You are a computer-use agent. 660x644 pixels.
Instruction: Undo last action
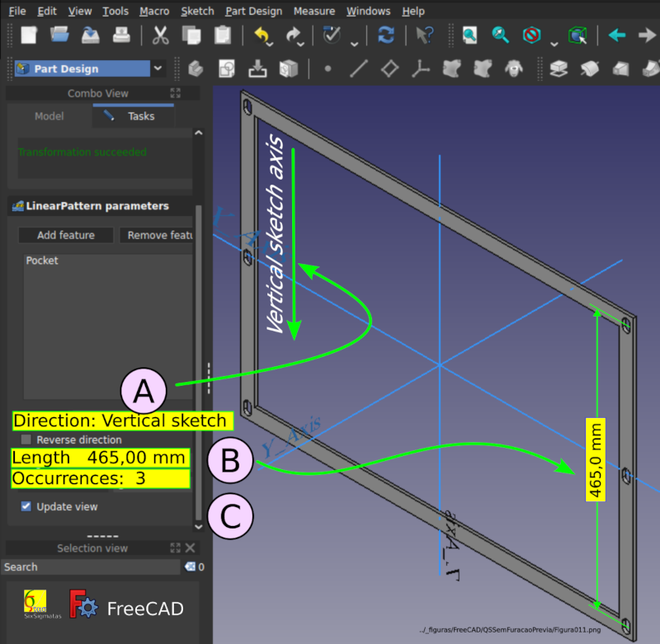tap(261, 35)
